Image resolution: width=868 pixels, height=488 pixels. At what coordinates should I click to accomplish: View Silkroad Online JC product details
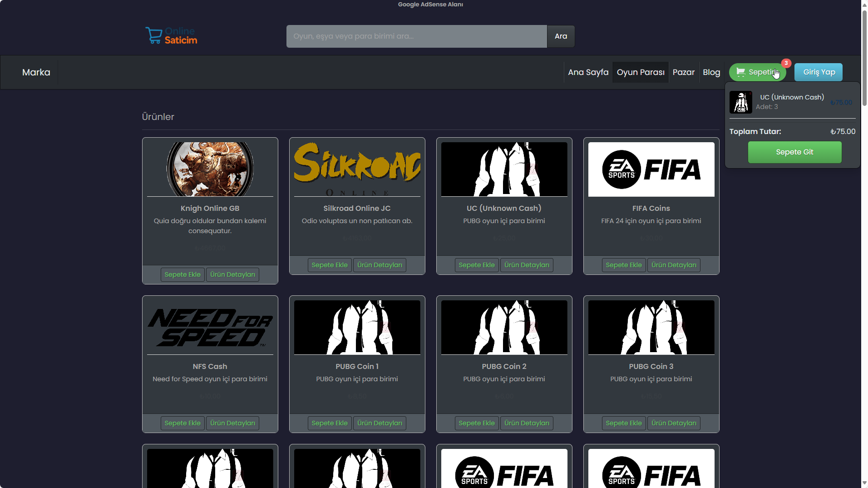click(x=380, y=265)
